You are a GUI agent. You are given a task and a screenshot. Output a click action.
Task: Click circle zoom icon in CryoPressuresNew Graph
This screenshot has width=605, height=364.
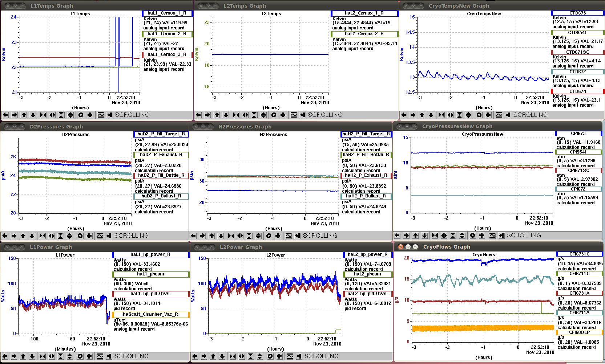click(472, 236)
